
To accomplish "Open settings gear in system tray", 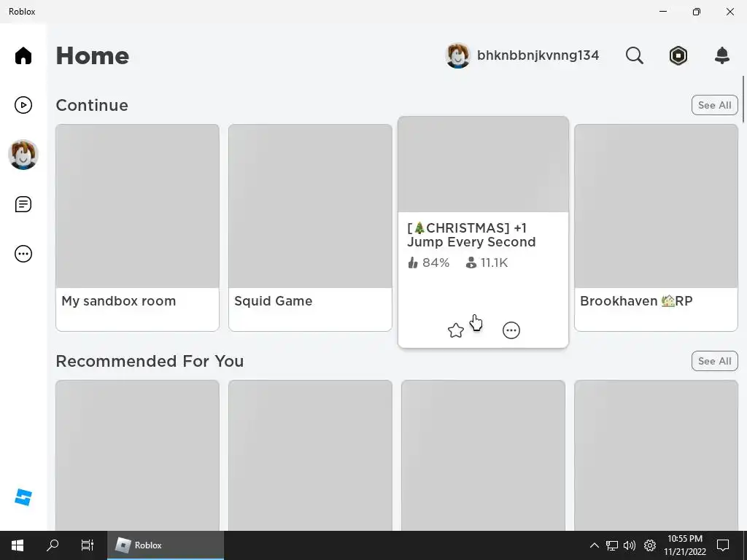I will coord(650,545).
